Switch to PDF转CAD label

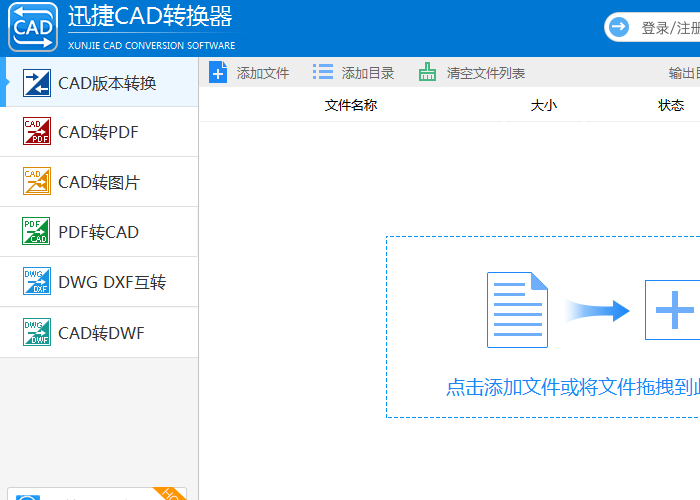coord(99,232)
